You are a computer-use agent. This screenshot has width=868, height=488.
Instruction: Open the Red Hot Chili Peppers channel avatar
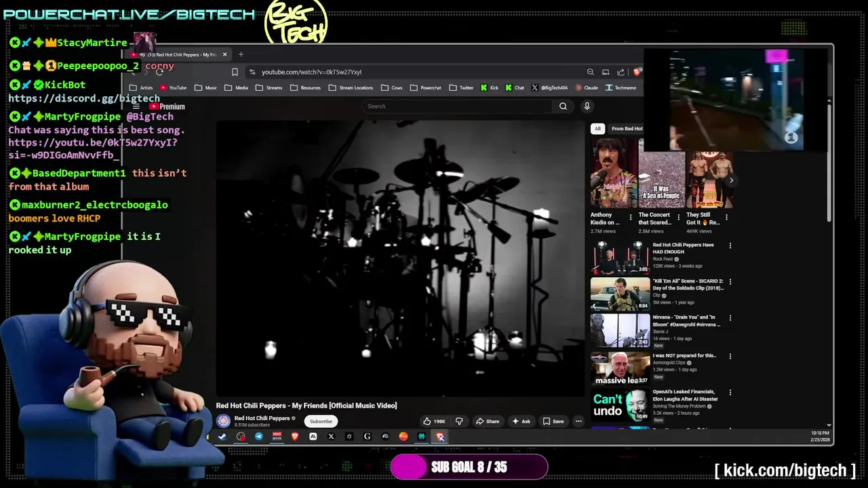223,421
